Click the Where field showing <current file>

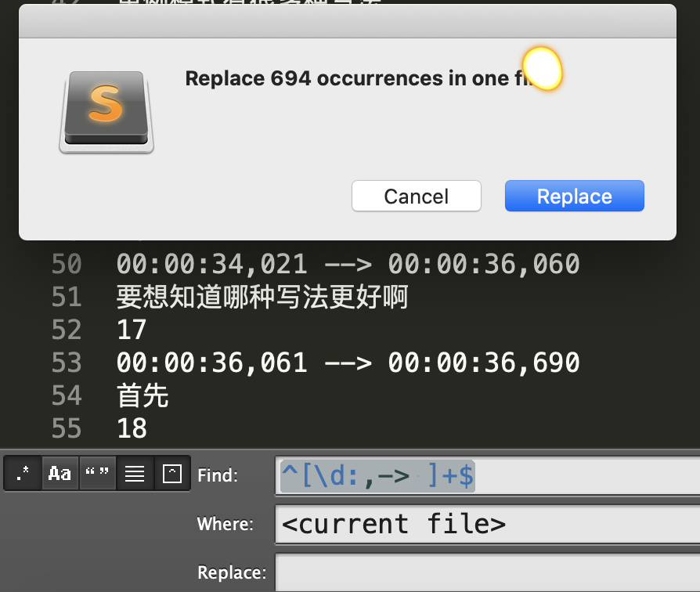[x=488, y=524]
